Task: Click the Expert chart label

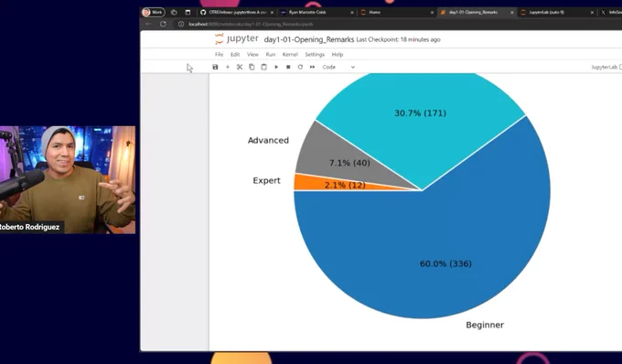Action: click(266, 181)
